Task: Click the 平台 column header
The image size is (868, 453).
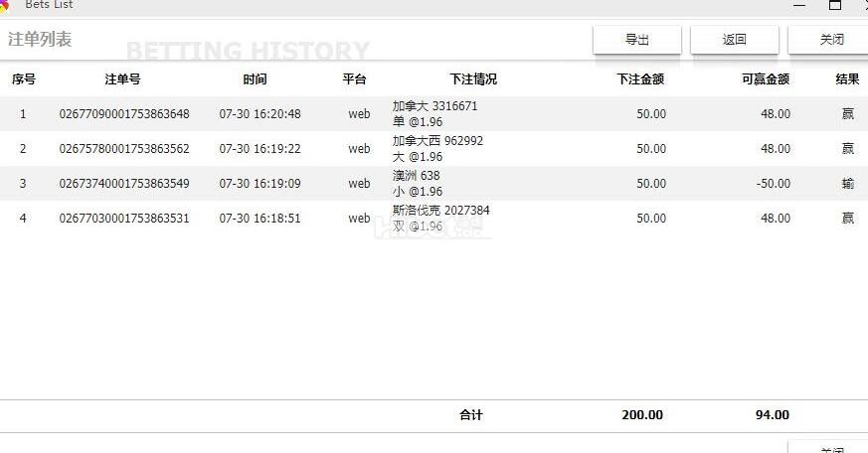Action: pos(354,79)
